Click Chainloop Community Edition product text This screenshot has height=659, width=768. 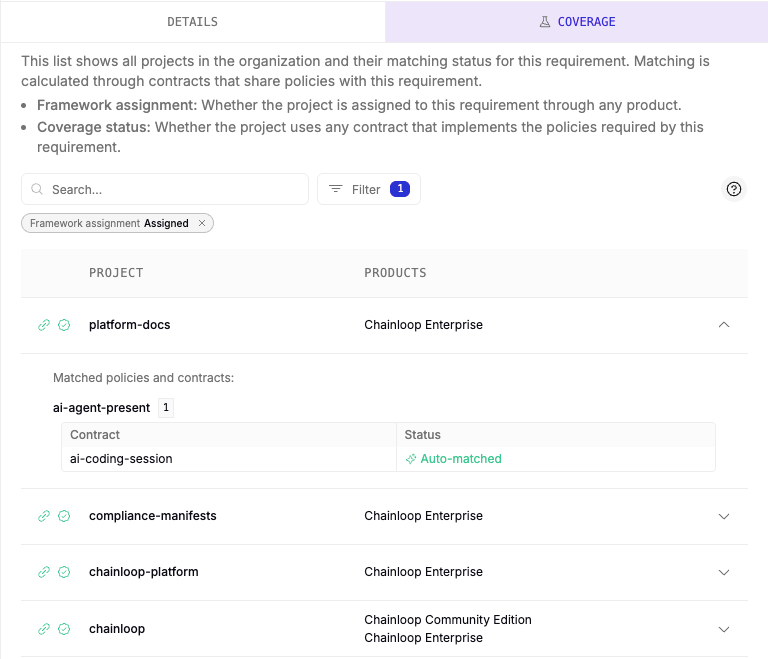448,620
